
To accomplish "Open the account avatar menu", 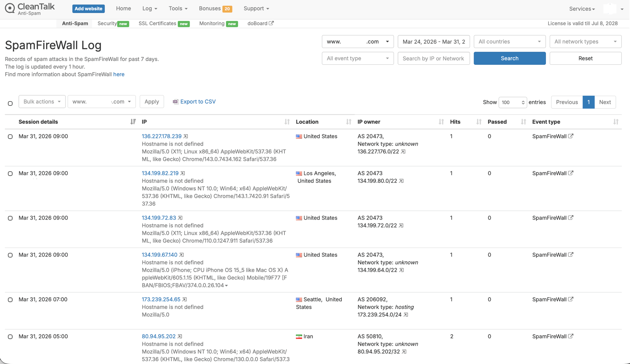I will [613, 9].
